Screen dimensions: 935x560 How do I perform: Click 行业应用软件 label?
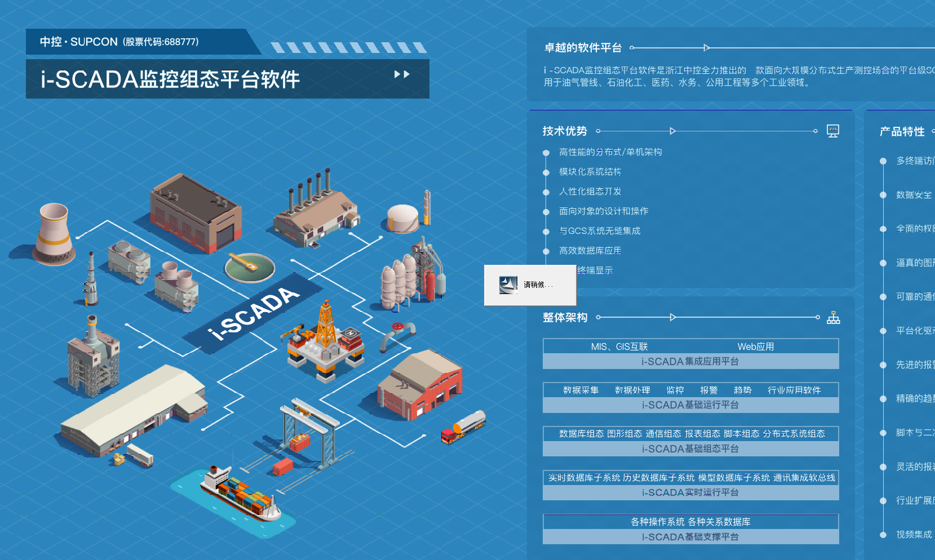[x=794, y=390]
